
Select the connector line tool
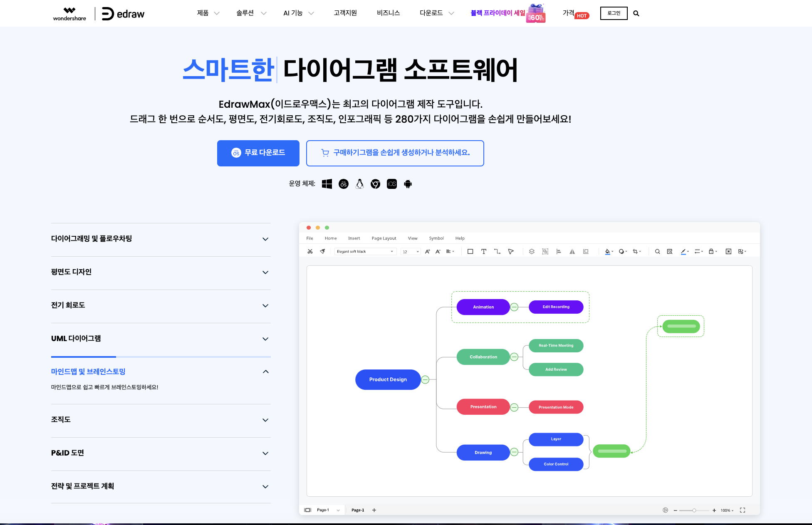pyautogui.click(x=497, y=251)
